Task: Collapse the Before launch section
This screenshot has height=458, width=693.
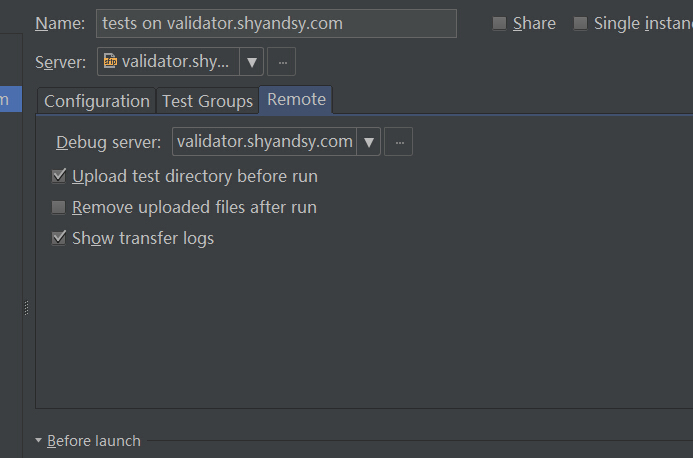Action: [x=38, y=440]
